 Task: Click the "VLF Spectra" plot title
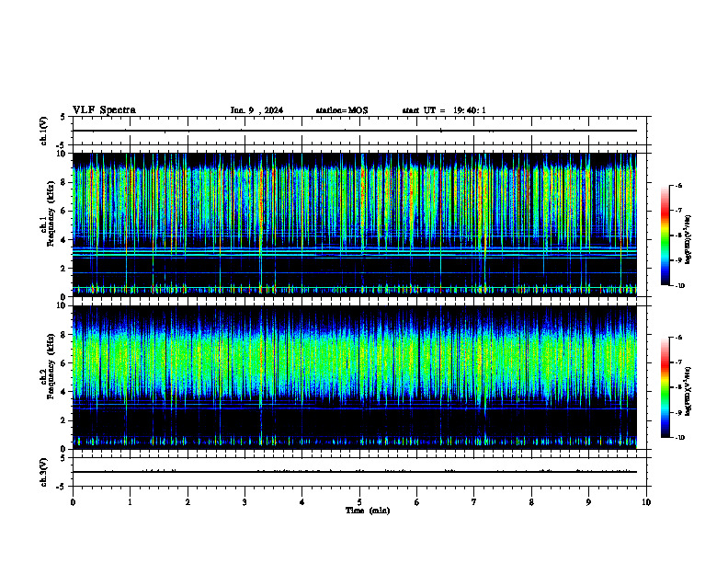point(104,110)
